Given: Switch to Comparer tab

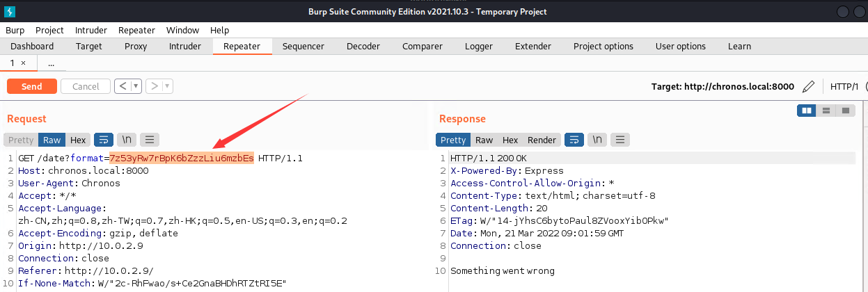Looking at the screenshot, I should coord(423,47).
